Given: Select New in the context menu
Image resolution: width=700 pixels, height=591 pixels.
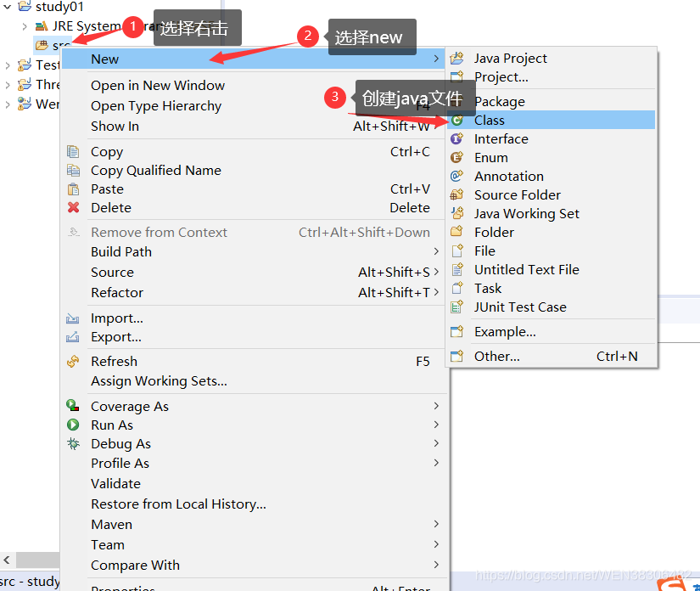Looking at the screenshot, I should 253,59.
